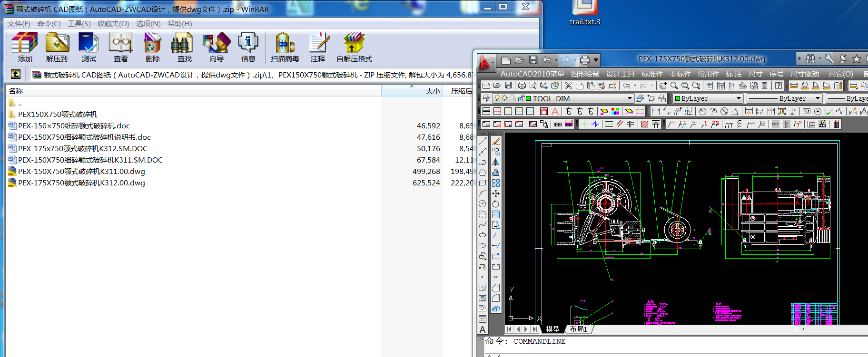Select the Move tool in AutoCAD

coord(496,193)
